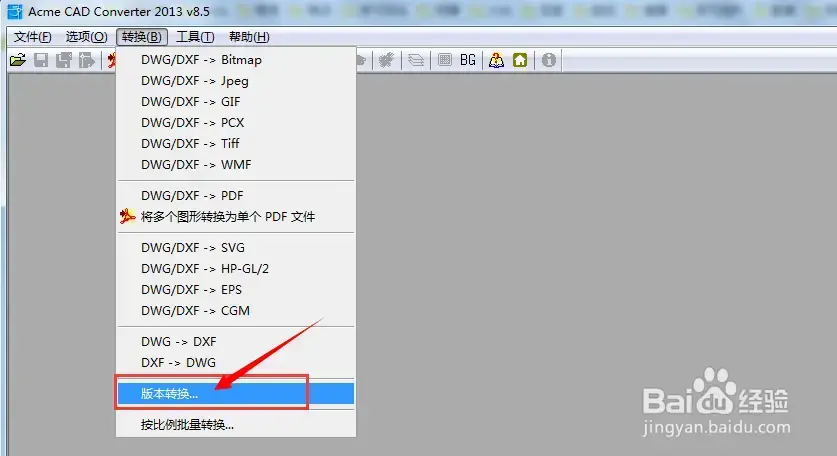
Task: Select DWG/DXF -> PDF
Action: [235, 195]
